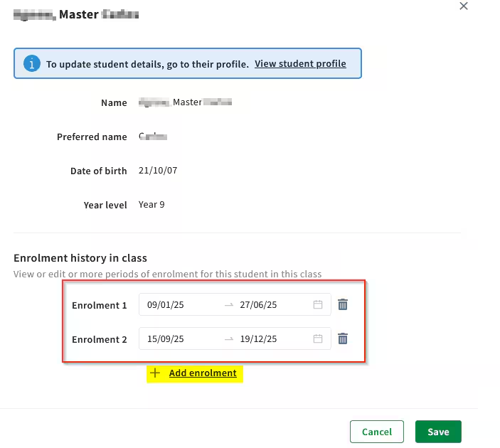Image resolution: width=500 pixels, height=448 pixels.
Task: Delete Enrolment 1 with trash icon
Action: coord(343,304)
